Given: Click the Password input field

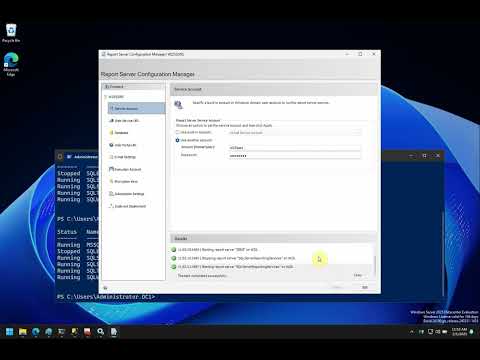Looking at the screenshot, I should point(295,156).
